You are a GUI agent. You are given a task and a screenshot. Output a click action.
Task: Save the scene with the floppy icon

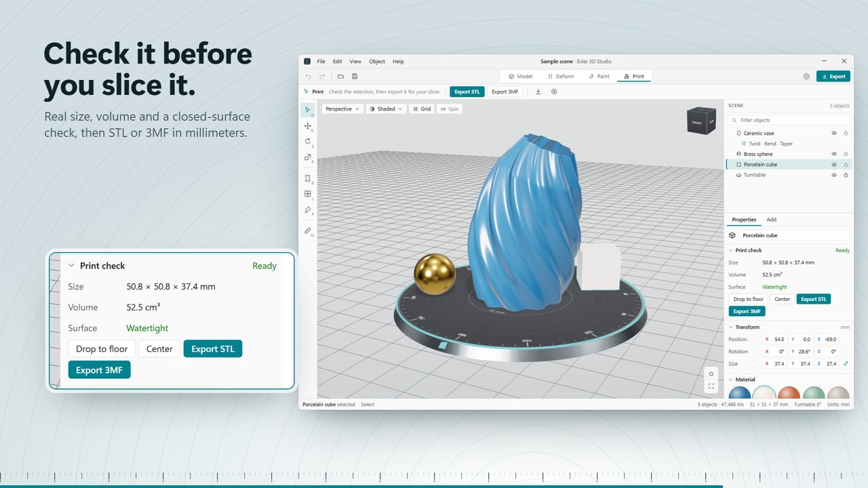pyautogui.click(x=355, y=77)
